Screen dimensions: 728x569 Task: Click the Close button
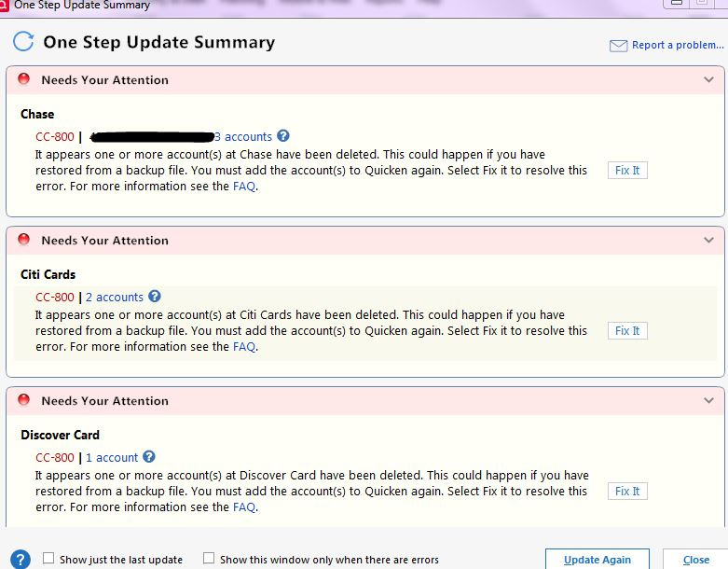coord(695,560)
